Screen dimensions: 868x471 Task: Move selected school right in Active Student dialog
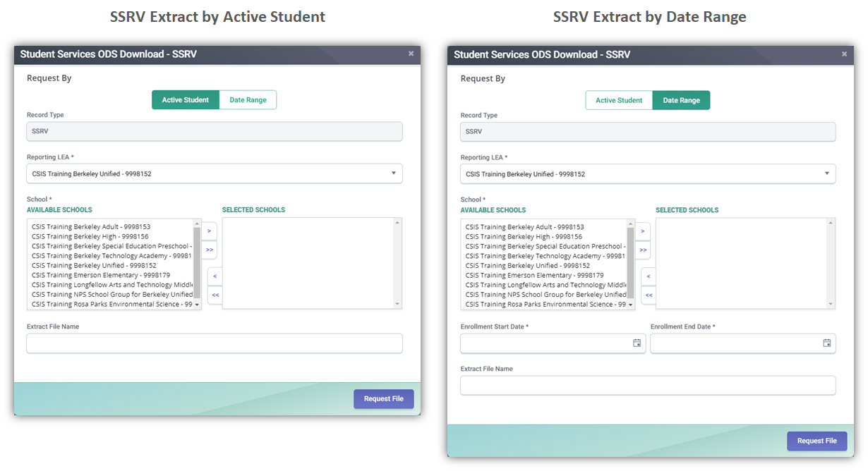pyautogui.click(x=210, y=231)
